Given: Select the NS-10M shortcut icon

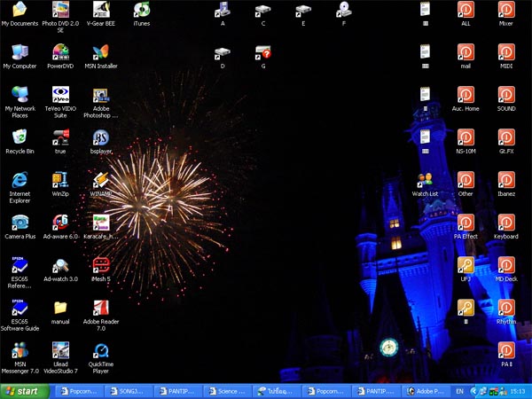Looking at the screenshot, I should [465, 137].
